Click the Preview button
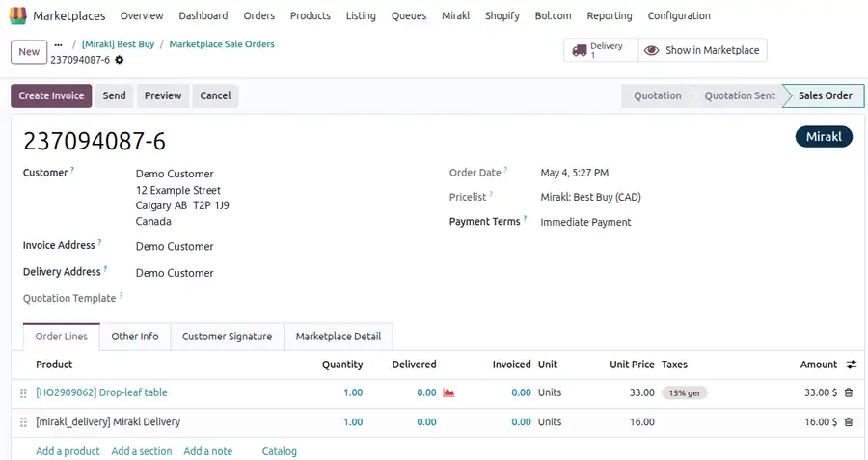 tap(163, 95)
